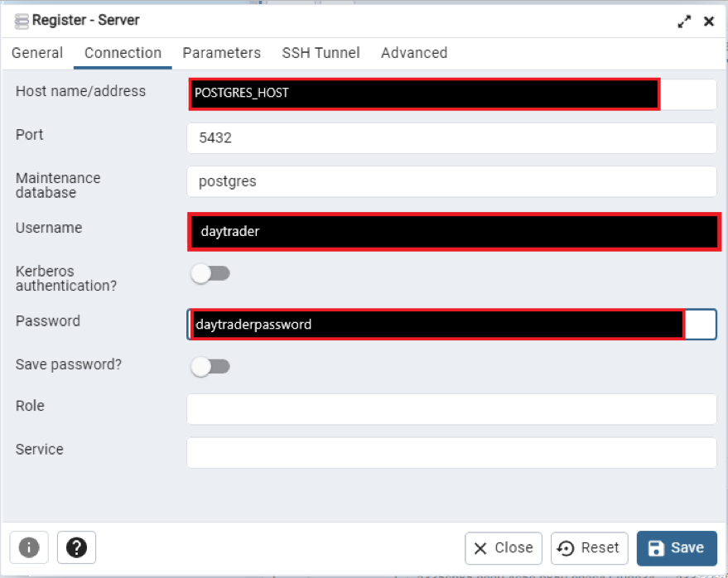
Task: Open the Parameters tab
Action: click(221, 53)
